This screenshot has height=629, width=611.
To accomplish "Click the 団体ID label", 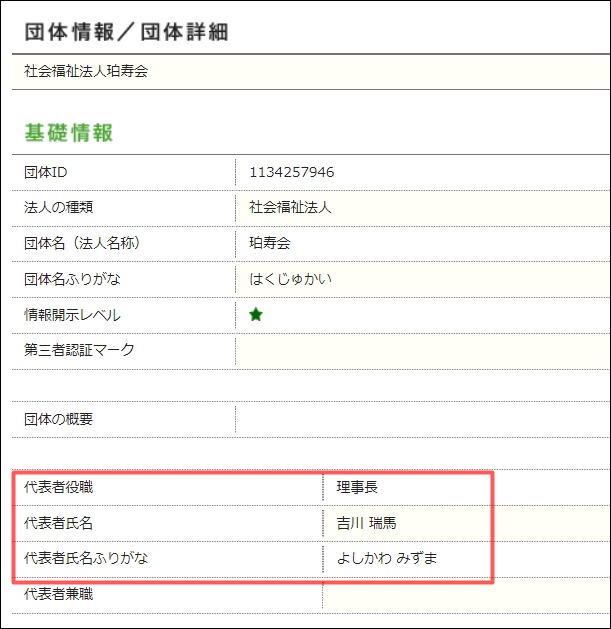I will pos(45,172).
